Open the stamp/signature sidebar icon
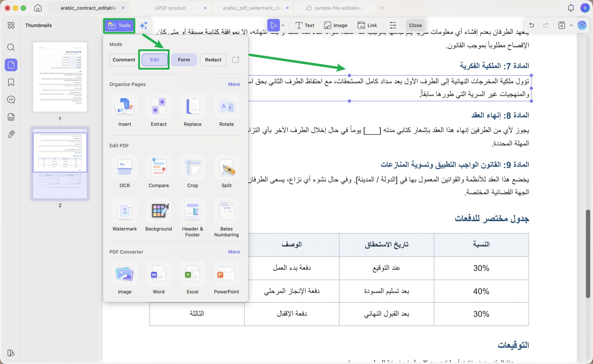 [x=11, y=117]
